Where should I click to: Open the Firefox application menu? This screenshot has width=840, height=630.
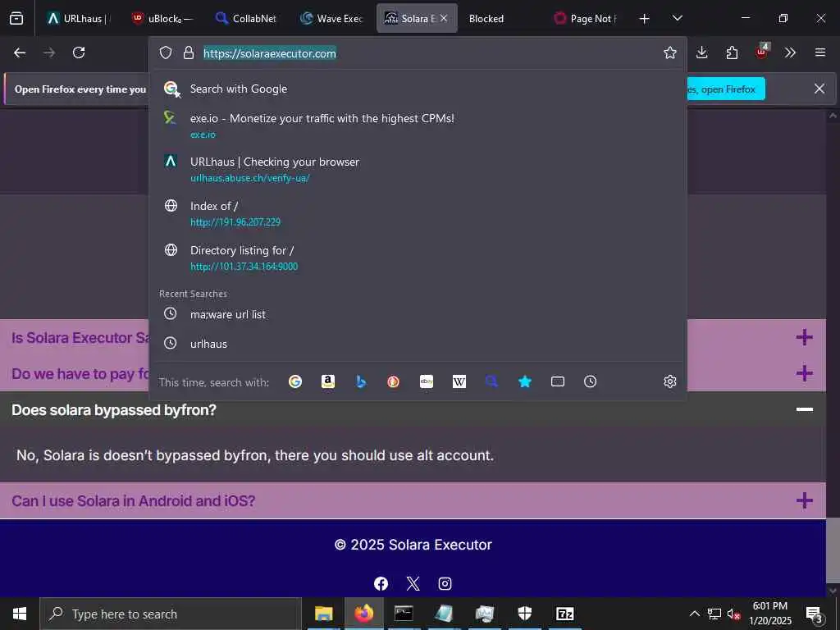[x=819, y=52]
